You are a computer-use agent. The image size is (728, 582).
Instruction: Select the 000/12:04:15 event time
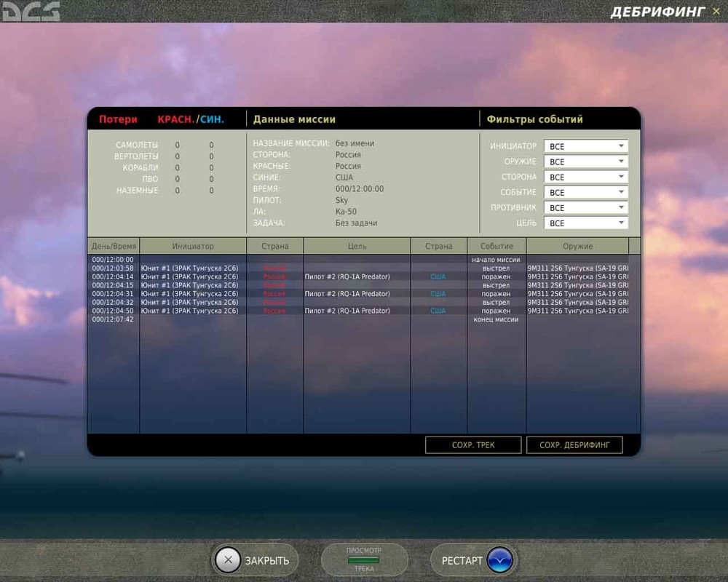click(113, 285)
